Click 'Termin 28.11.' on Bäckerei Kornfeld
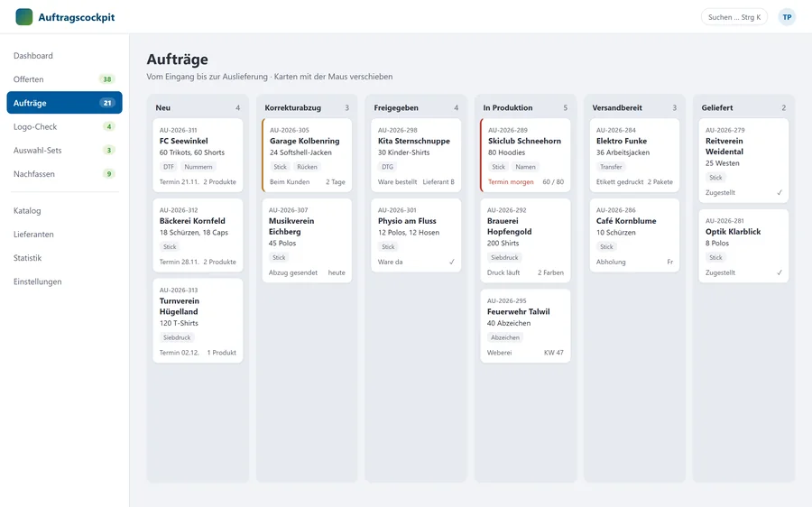Image resolution: width=812 pixels, height=507 pixels. point(180,262)
